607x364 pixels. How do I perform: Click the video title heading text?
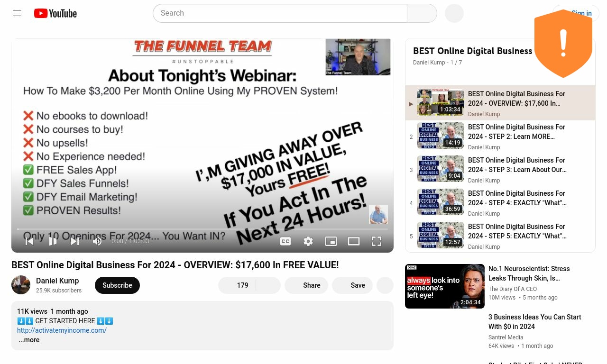pos(175,265)
